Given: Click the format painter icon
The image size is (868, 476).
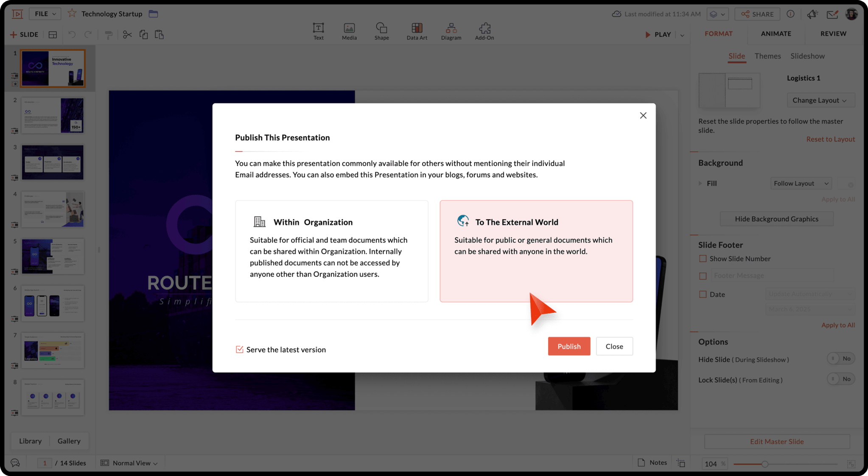Looking at the screenshot, I should pyautogui.click(x=109, y=35).
